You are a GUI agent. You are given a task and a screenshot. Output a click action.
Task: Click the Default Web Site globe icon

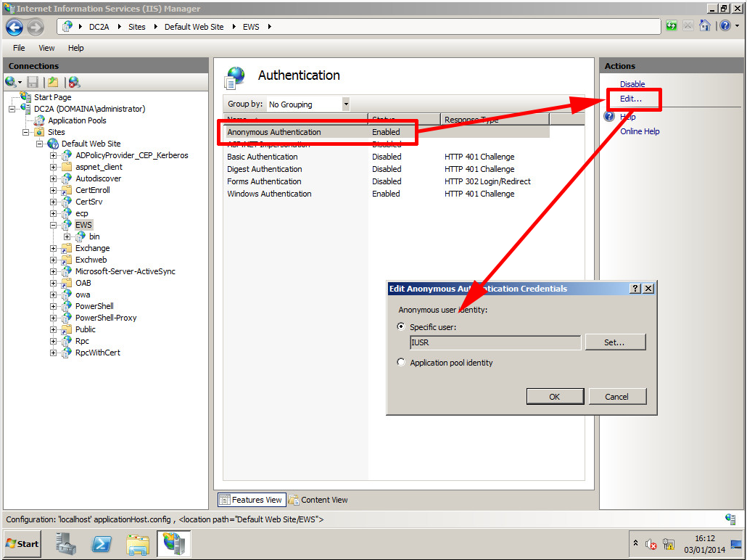coord(54,144)
